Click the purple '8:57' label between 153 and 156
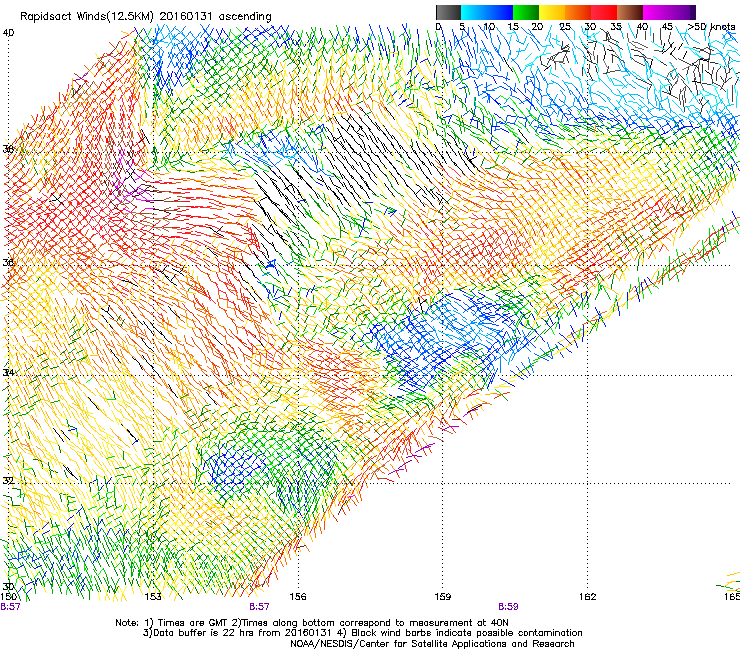The height and width of the screenshot is (650, 740). pyautogui.click(x=260, y=607)
